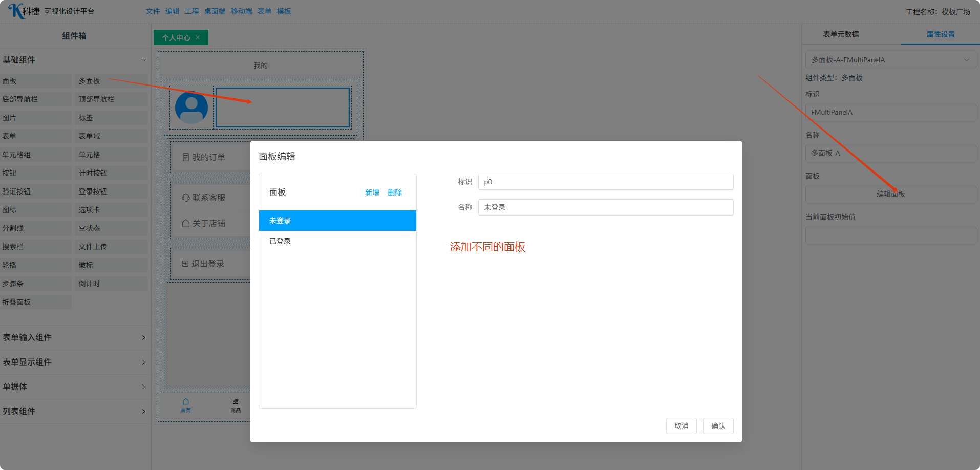Click the 名称 input field with 未登录
This screenshot has width=980, height=470.
point(605,207)
